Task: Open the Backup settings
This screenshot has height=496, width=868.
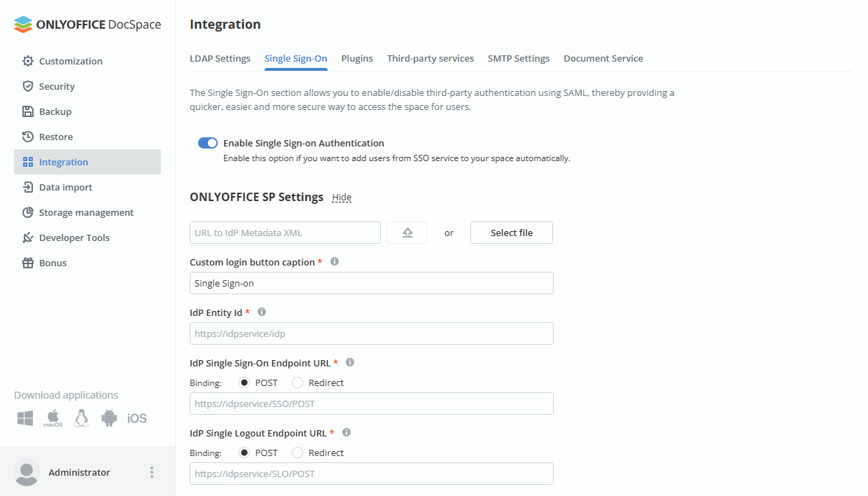Action: [x=56, y=111]
